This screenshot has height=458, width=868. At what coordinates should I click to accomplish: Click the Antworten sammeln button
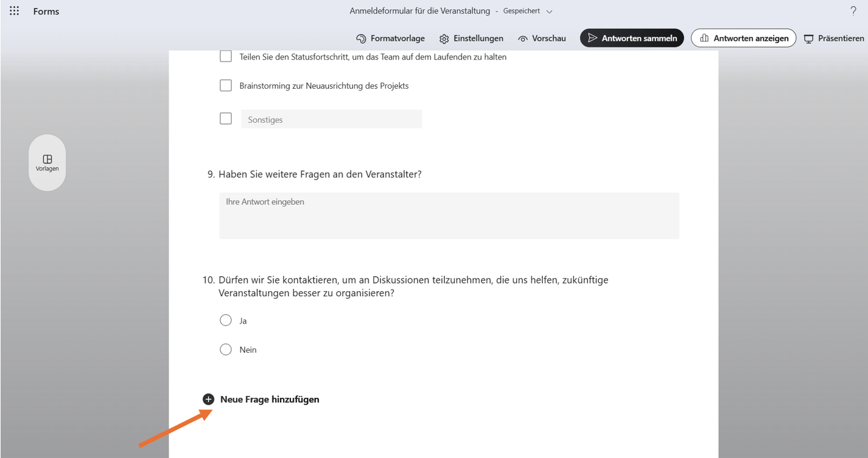click(632, 38)
